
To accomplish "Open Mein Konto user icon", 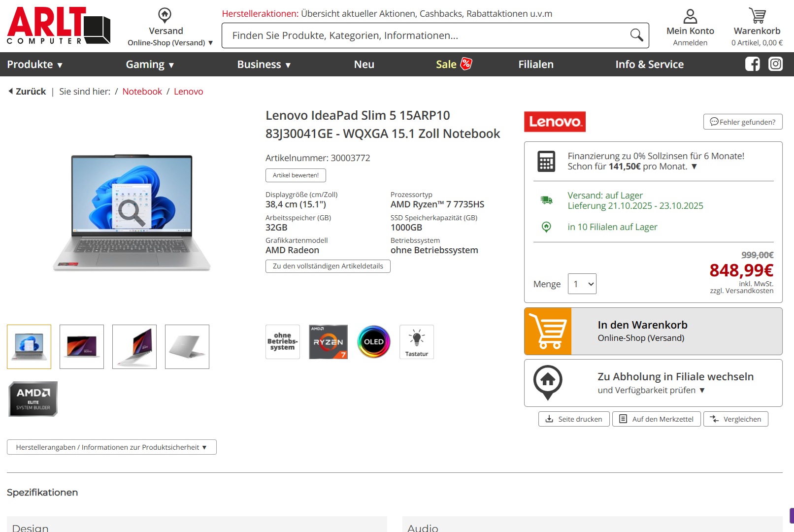I will click(x=690, y=16).
